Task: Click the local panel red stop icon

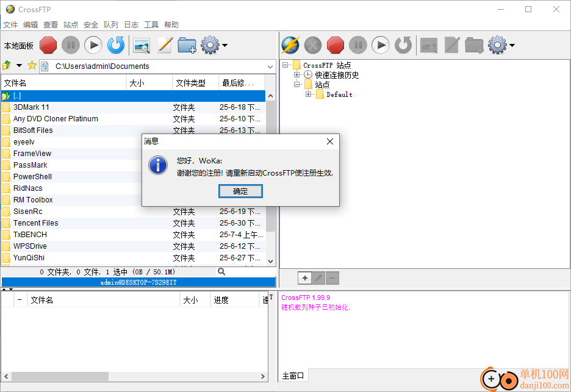Action: pos(48,46)
